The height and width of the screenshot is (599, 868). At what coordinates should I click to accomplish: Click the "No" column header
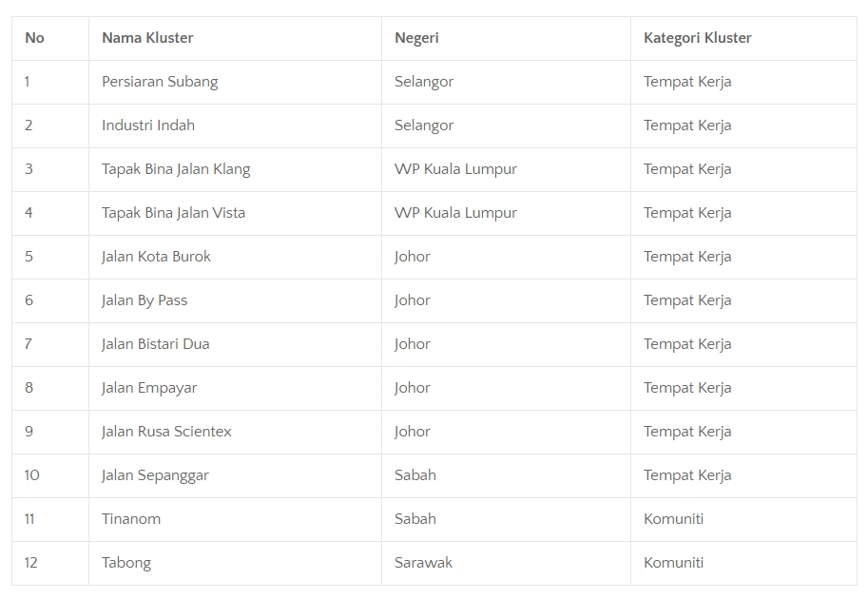tap(34, 38)
